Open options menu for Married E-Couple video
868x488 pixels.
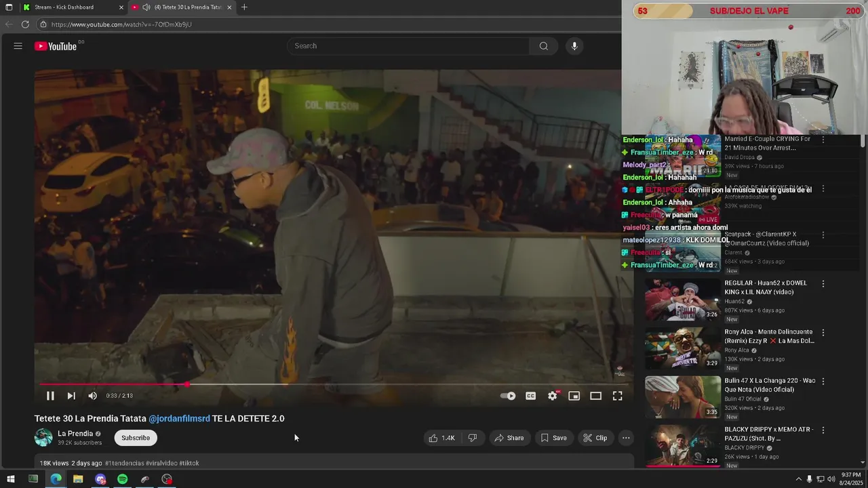click(x=823, y=140)
